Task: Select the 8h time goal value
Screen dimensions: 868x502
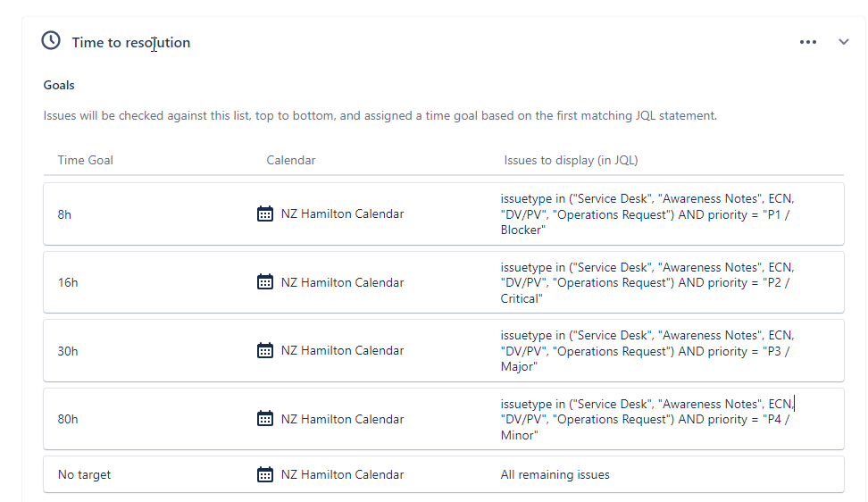Action: click(x=65, y=214)
